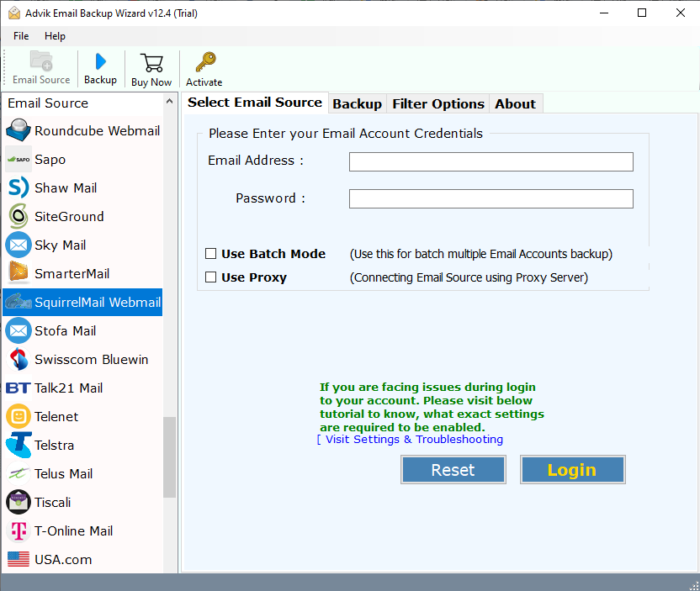Screen dimensions: 700x591
Task: Click the SquirrelMail Webmail icon
Action: click(19, 302)
